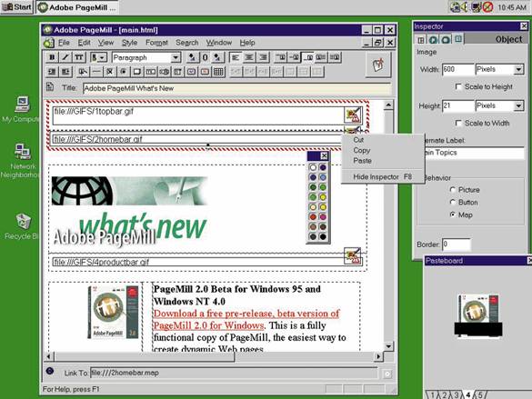Left-align the selected text
This screenshot has height=399, width=532.
pos(236,57)
